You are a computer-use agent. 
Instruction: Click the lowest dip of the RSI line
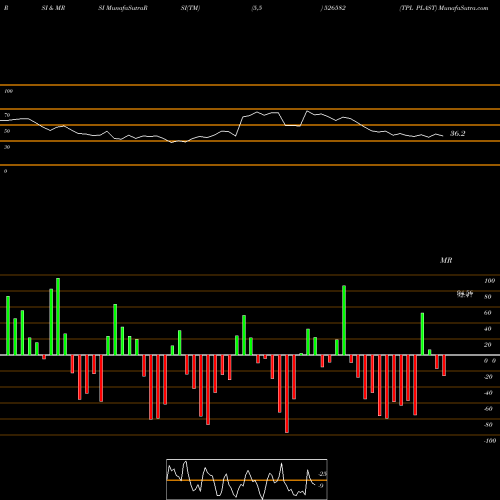(172, 142)
